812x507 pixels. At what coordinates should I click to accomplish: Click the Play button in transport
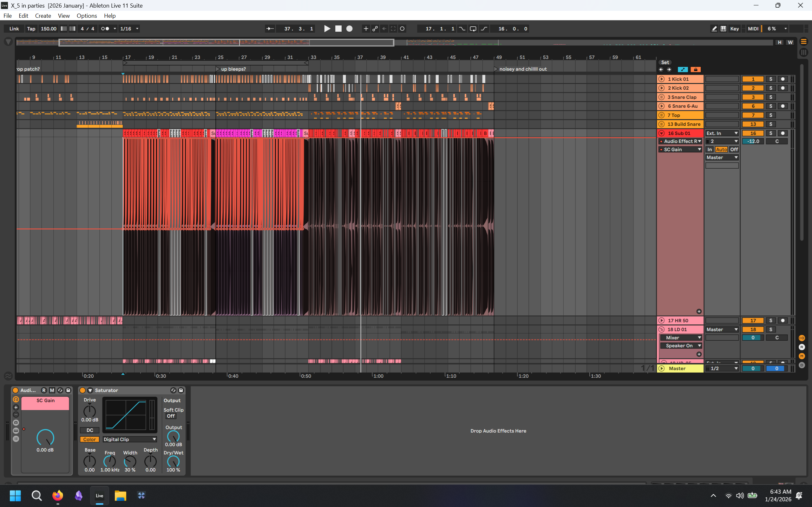(x=327, y=29)
